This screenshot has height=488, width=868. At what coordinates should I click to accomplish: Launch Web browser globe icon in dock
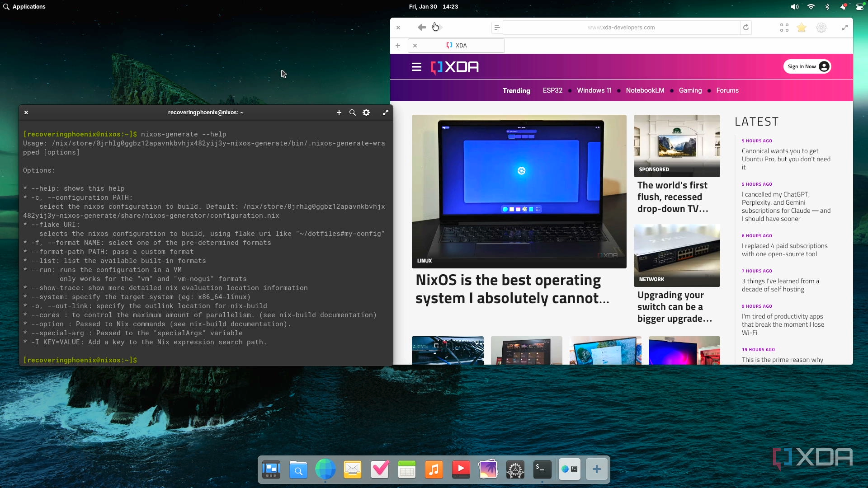(325, 469)
